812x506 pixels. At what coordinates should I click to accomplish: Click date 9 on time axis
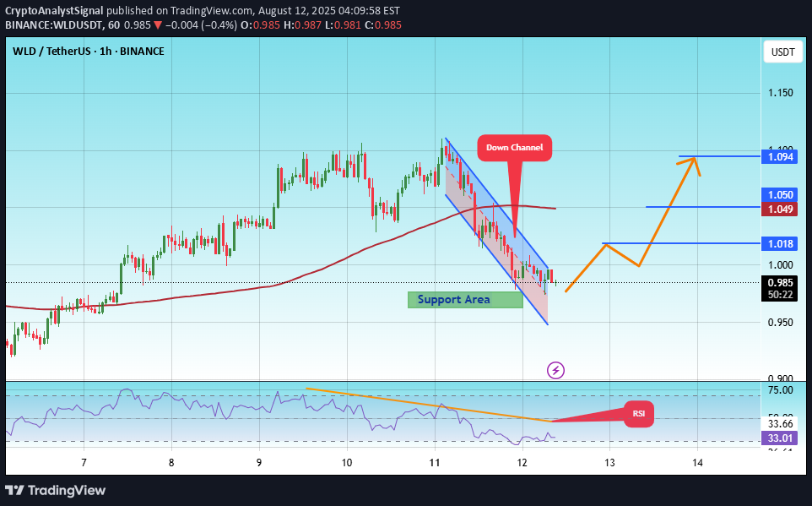(x=259, y=462)
